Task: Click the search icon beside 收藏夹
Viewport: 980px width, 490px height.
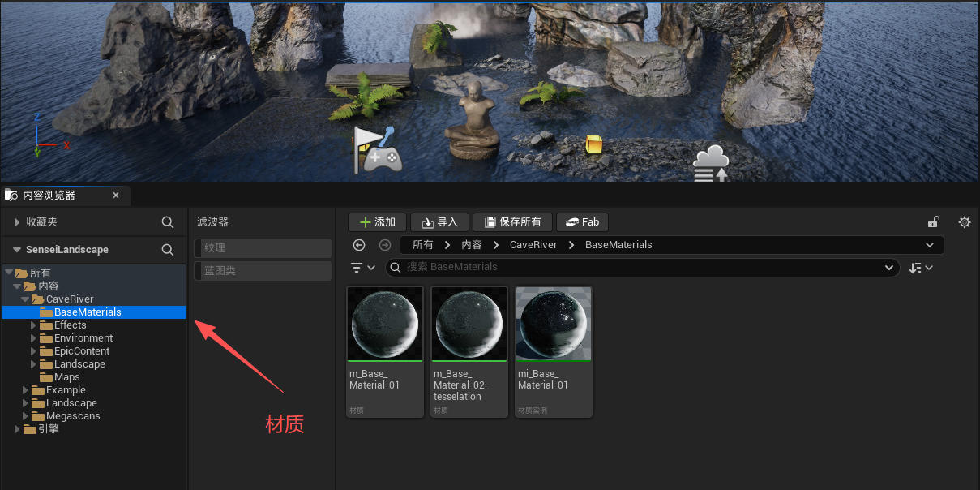Action: point(168,221)
